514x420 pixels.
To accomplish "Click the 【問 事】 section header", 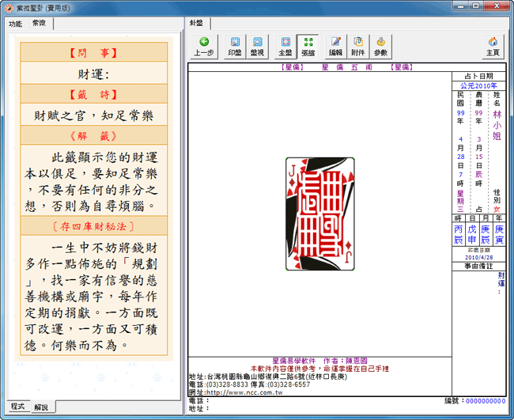I will point(94,52).
